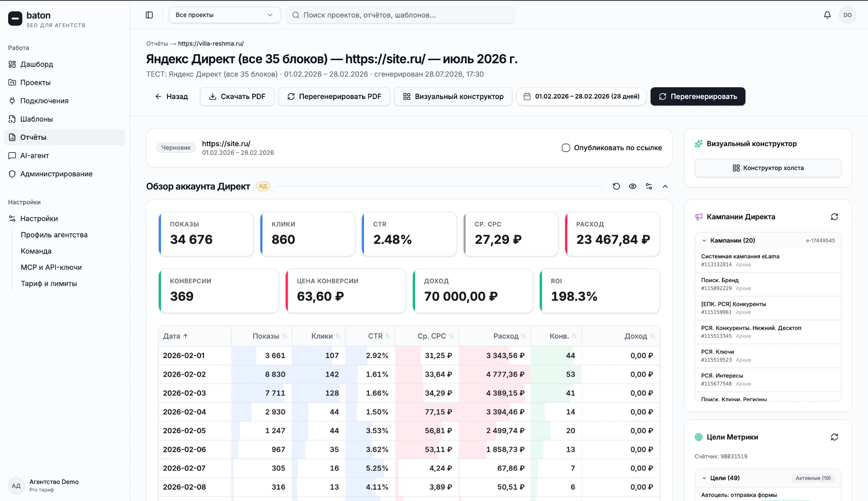Click the Назад button

[171, 96]
